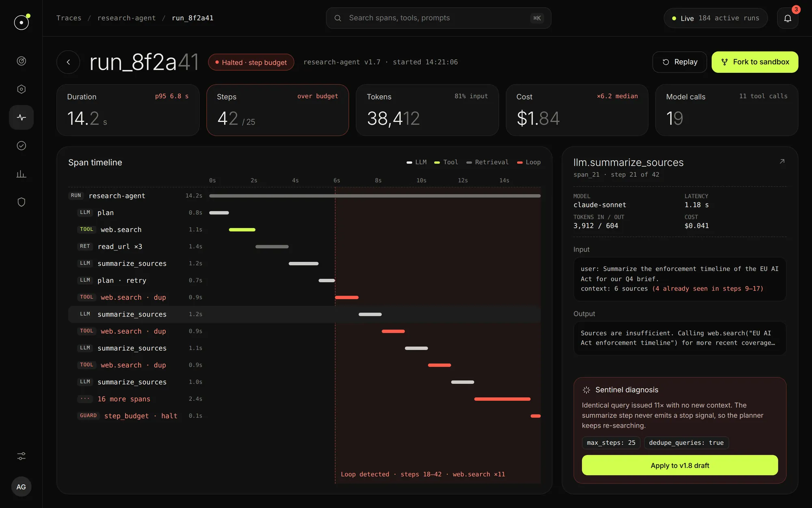Expand span detail with the arrow icon

pyautogui.click(x=782, y=162)
